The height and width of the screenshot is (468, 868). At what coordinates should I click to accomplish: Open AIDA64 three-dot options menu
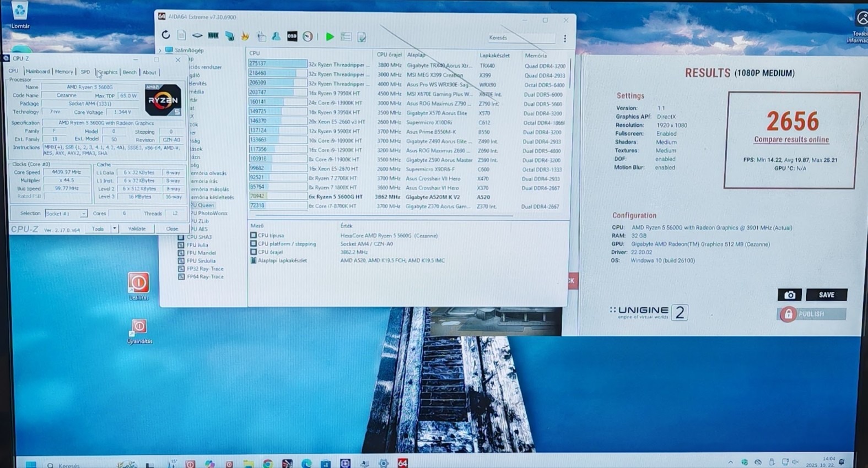(x=564, y=39)
